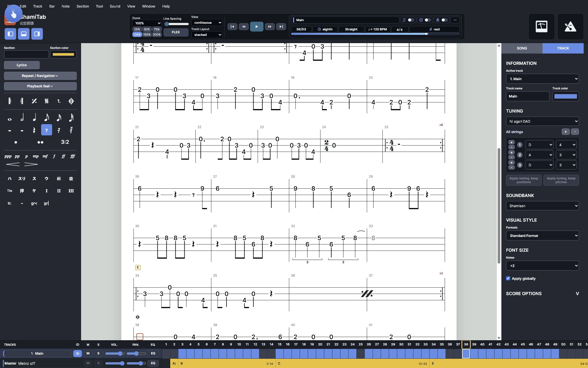This screenshot has height=368, width=588.
Task: Toggle the right panel visibility
Action: 37,34
